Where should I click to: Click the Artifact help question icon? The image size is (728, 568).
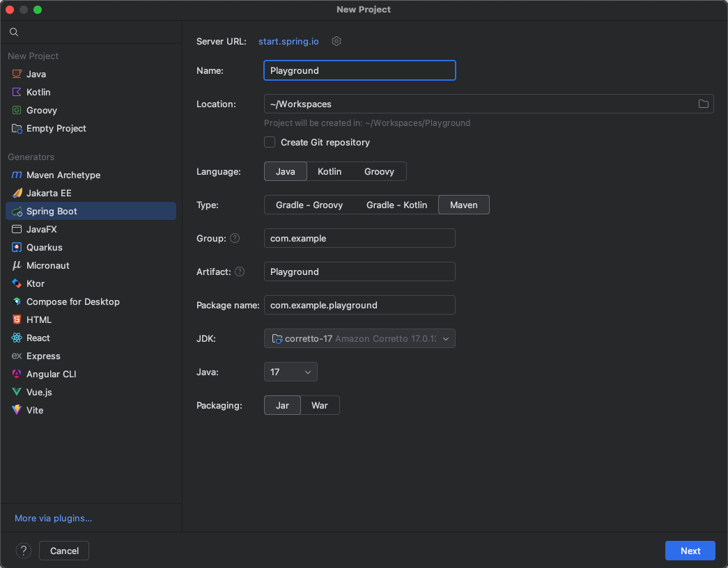coord(240,271)
